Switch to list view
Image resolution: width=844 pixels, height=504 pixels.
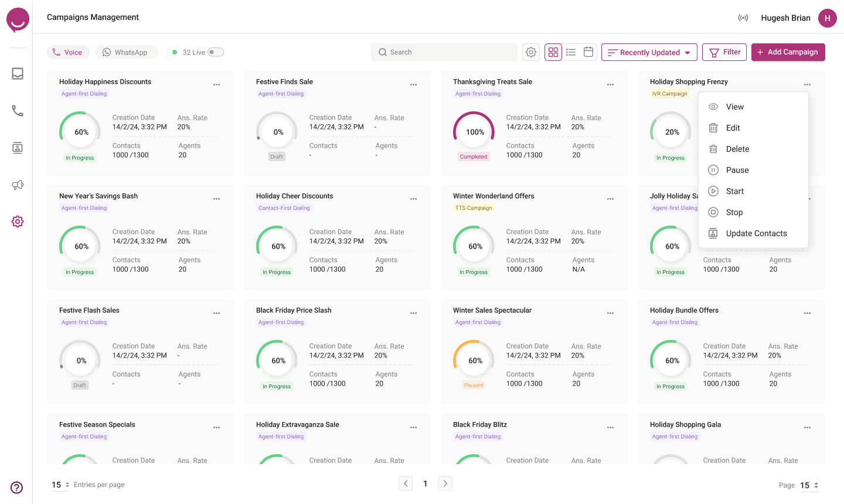(571, 52)
